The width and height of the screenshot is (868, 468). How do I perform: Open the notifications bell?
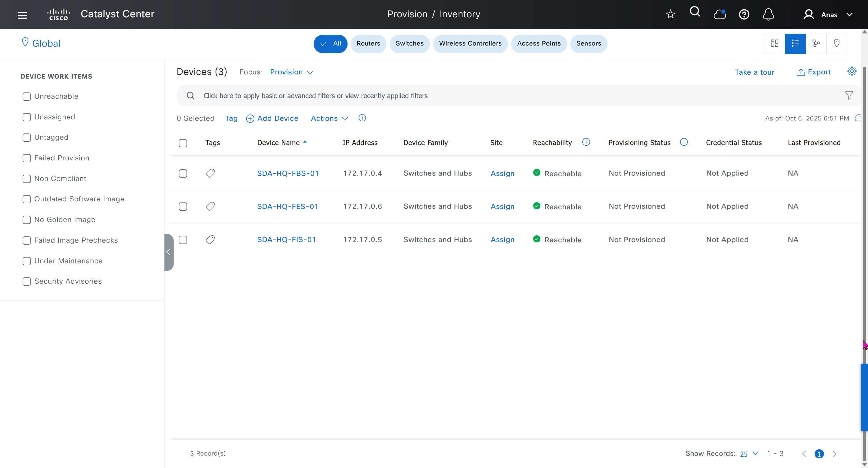(768, 14)
